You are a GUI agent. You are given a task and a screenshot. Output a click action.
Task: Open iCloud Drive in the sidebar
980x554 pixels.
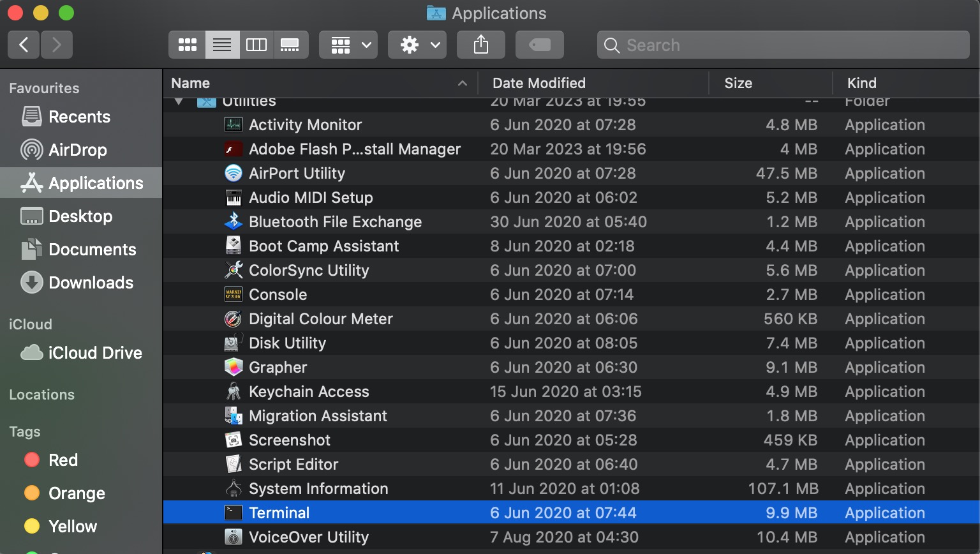click(x=80, y=353)
